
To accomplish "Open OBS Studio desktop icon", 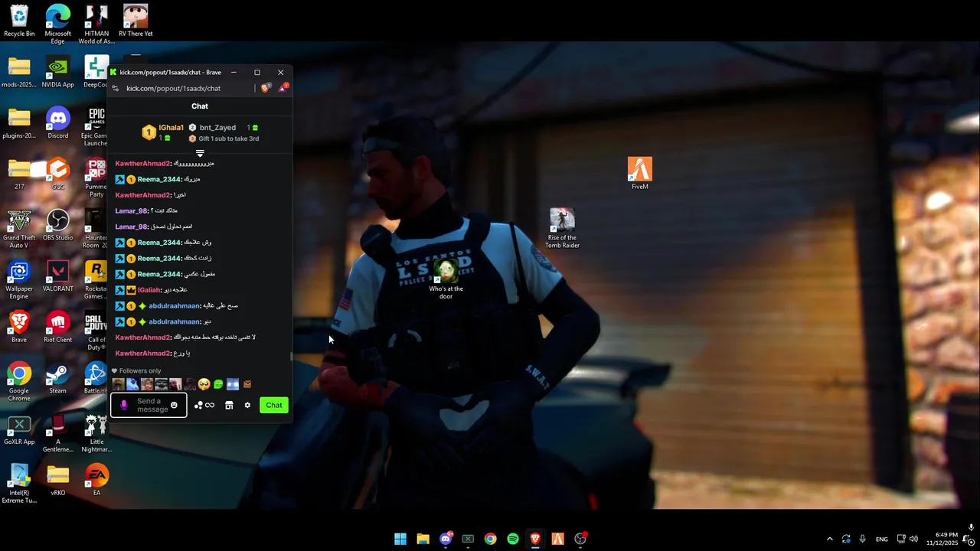I will (x=58, y=224).
